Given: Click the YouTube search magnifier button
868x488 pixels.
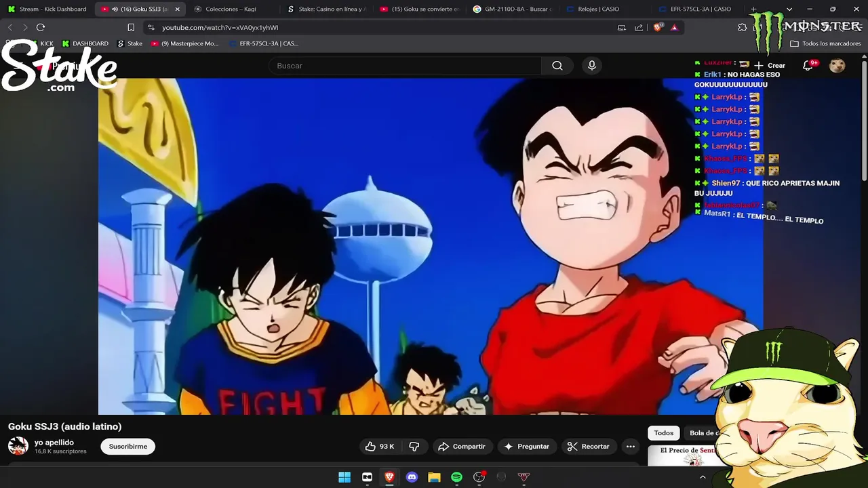Looking at the screenshot, I should [x=557, y=66].
